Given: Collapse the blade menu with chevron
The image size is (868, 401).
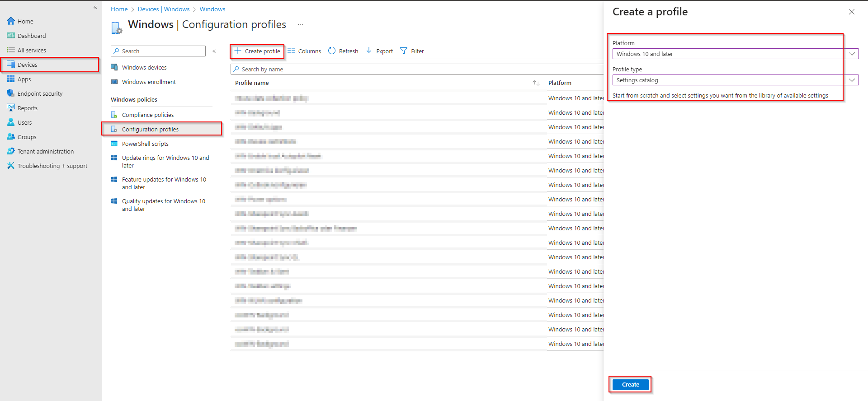Looking at the screenshot, I should pyautogui.click(x=214, y=51).
